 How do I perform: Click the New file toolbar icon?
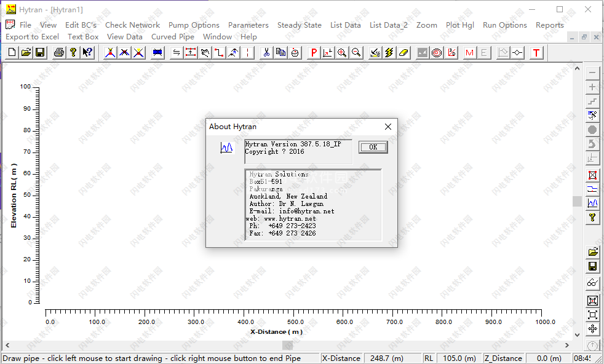tap(12, 52)
